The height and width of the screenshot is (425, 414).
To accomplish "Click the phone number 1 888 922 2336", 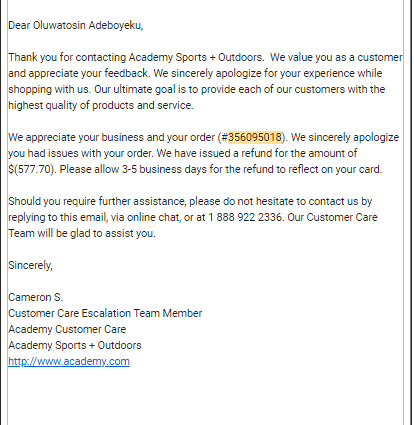I will point(245,217).
